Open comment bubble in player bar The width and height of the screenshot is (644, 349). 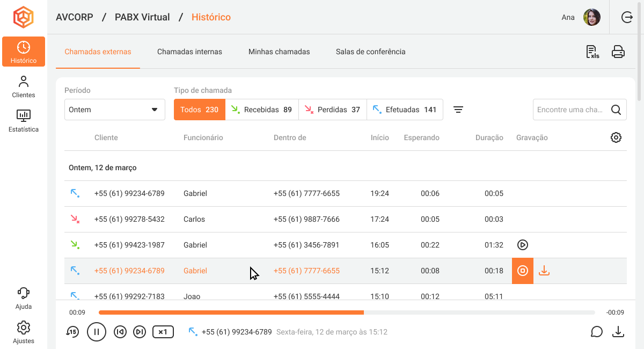click(597, 332)
